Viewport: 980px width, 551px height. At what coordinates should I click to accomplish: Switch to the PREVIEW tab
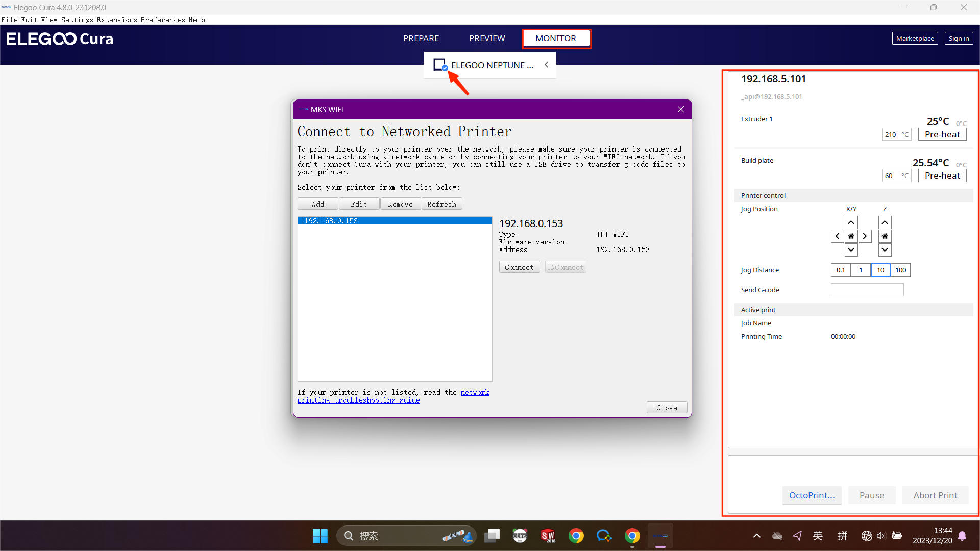point(486,38)
